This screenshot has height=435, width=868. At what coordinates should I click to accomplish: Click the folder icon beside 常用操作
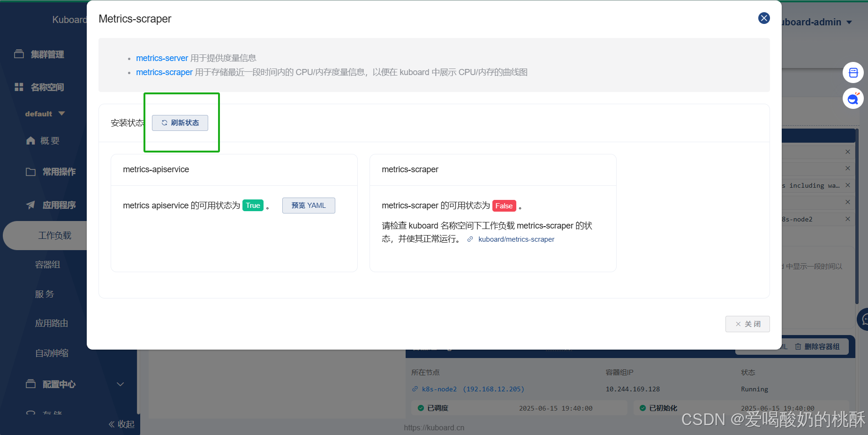30,172
